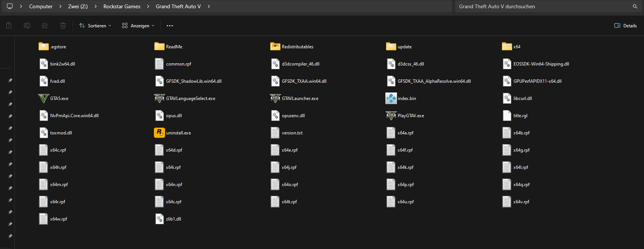Select the x64h.rpf file name

[58, 167]
